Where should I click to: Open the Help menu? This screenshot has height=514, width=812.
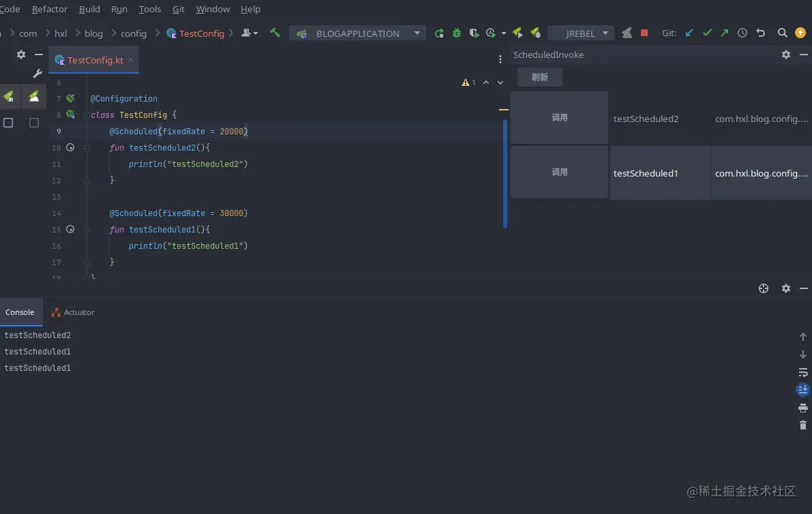pyautogui.click(x=250, y=10)
